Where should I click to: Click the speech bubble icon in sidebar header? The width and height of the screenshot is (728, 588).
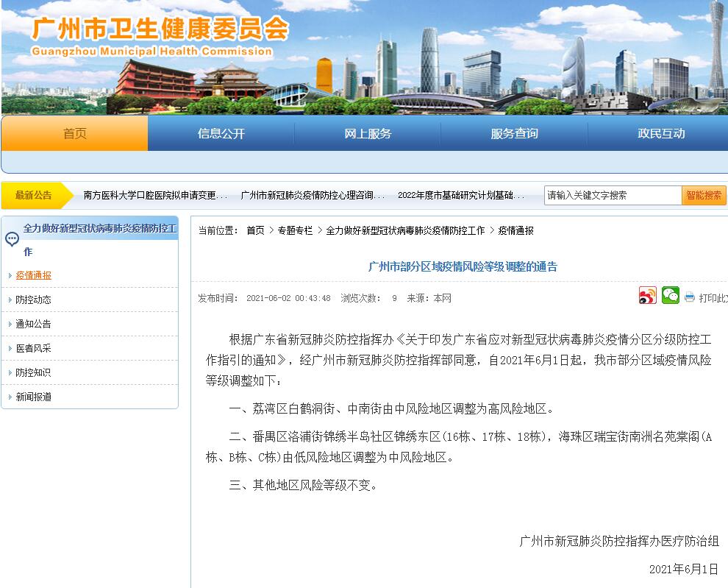[x=12, y=239]
